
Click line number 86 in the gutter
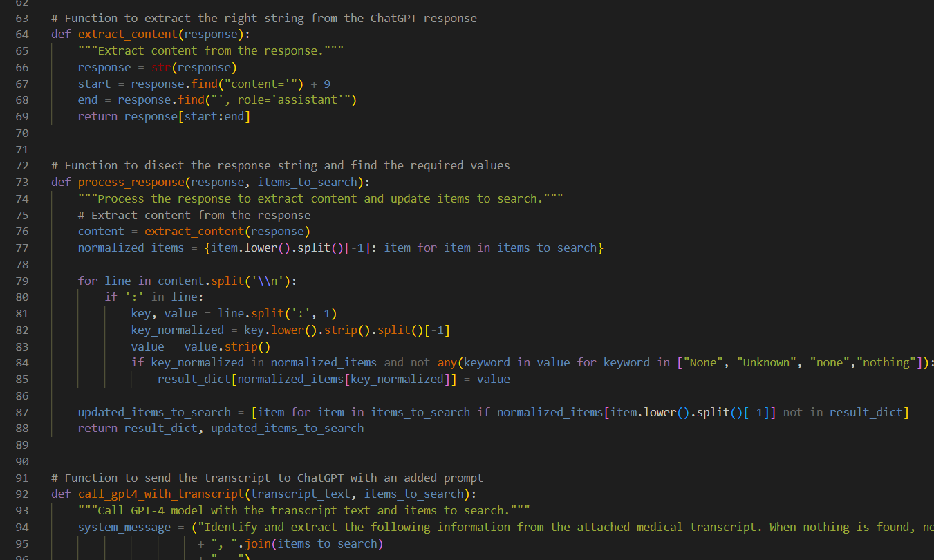point(21,396)
